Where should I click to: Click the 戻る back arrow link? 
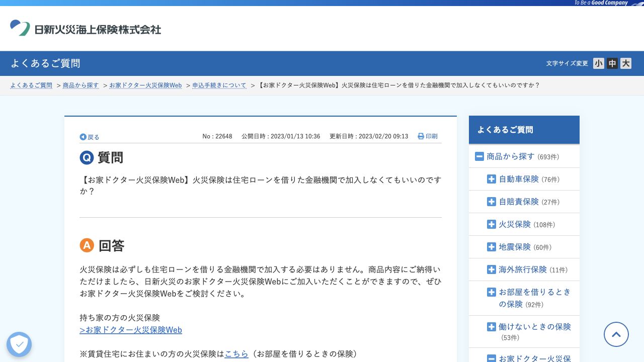coord(90,137)
